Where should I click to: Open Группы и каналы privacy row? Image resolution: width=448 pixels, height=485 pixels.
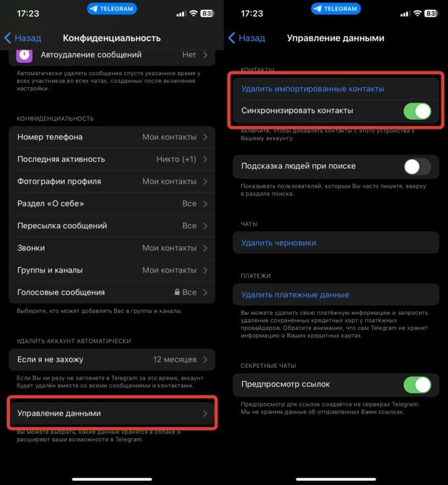point(112,270)
